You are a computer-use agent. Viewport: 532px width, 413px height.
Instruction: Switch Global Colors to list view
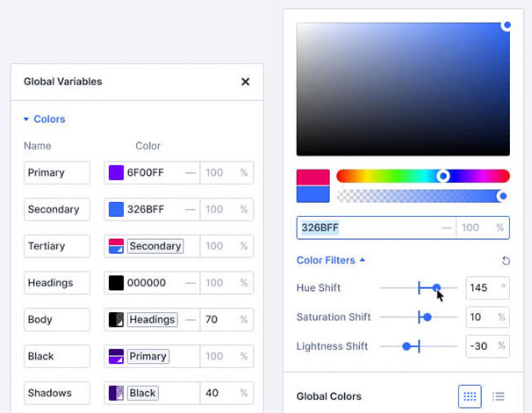(x=499, y=396)
